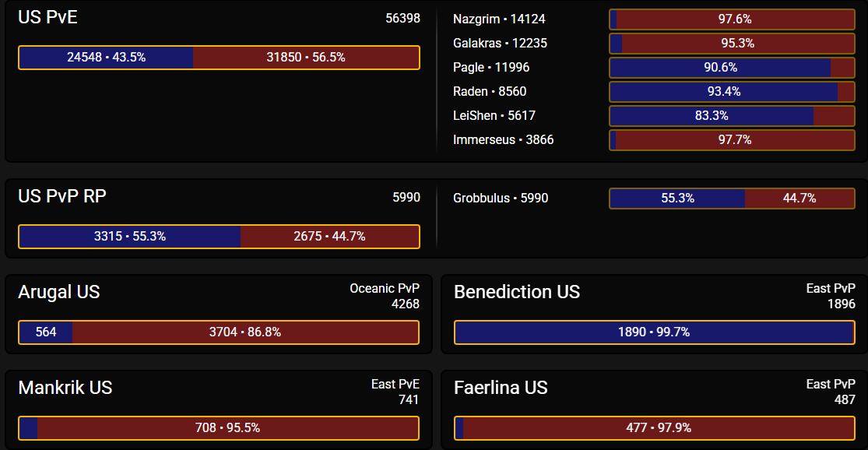
Task: Click Arugal's population count 4268
Action: [406, 304]
